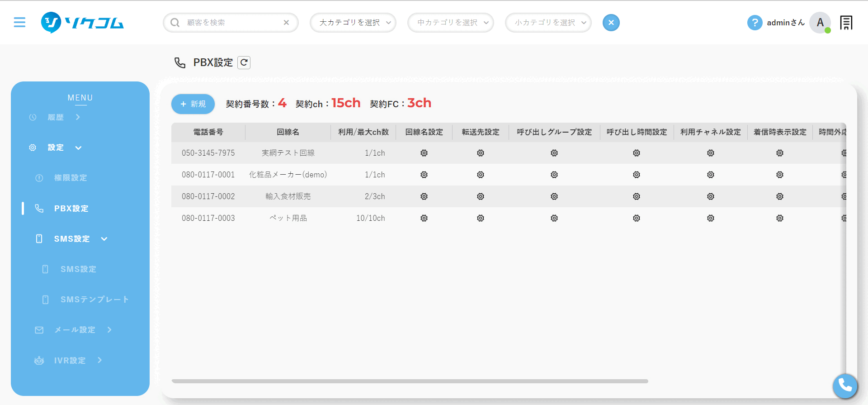Screen dimensions: 868x405
Task: Click the 新規 button
Action: (x=193, y=104)
